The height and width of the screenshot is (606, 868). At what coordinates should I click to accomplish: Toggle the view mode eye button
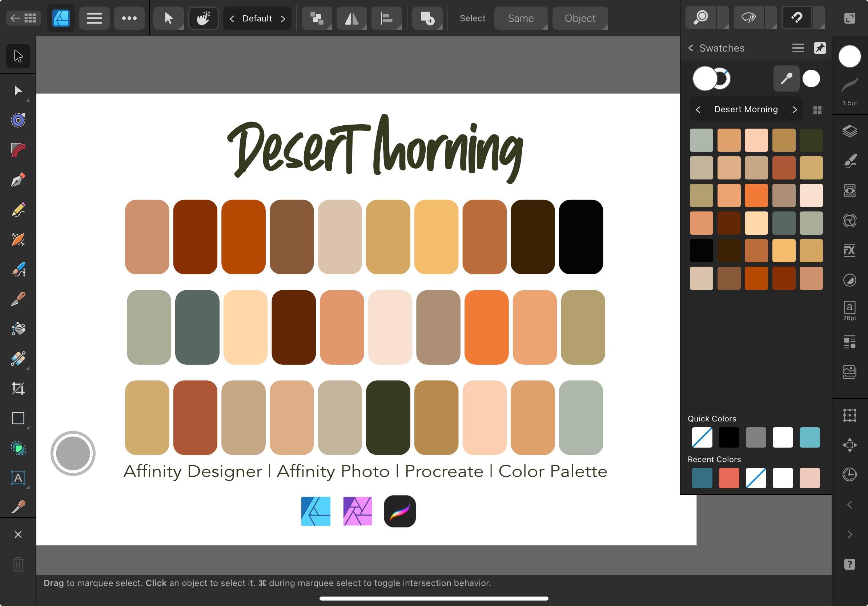[749, 18]
